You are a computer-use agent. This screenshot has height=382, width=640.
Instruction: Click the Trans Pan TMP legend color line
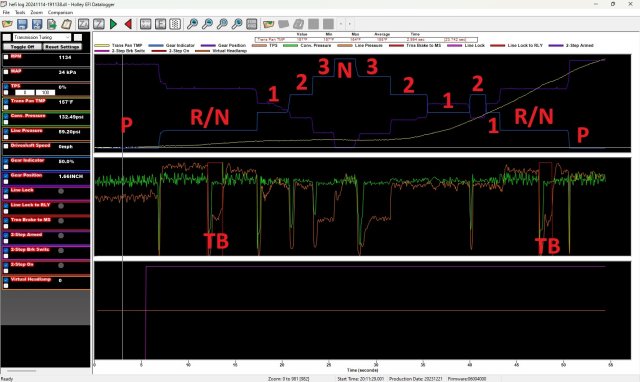pos(102,45)
